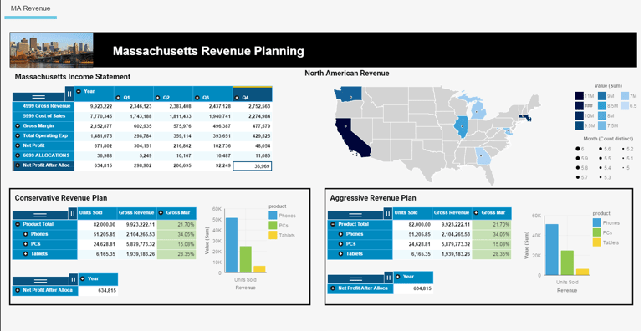Expand the Gross Margin row

pos(18,126)
